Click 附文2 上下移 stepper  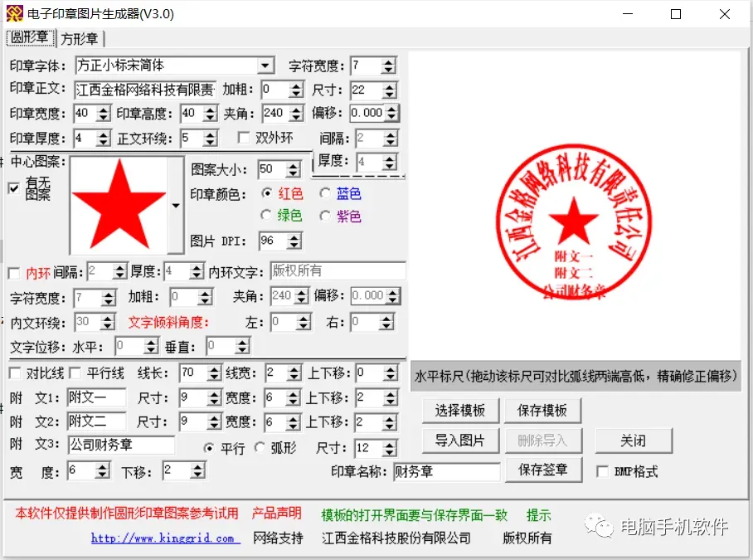[376, 422]
